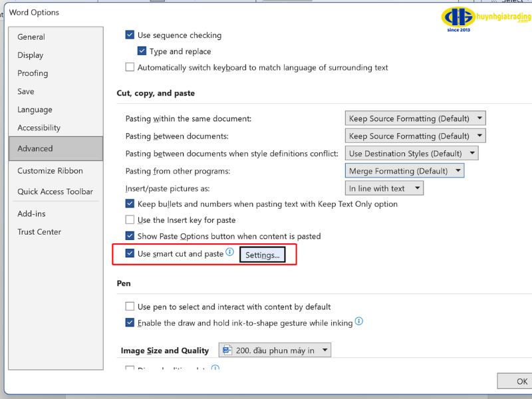Toggle Show Paste Options button checkbox
The width and height of the screenshot is (532, 399).
(130, 235)
